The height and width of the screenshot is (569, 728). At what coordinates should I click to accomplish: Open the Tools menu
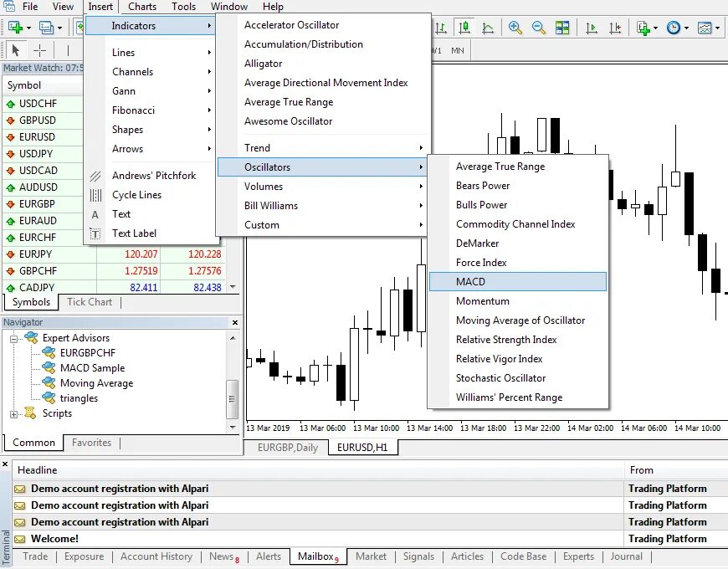(x=183, y=7)
